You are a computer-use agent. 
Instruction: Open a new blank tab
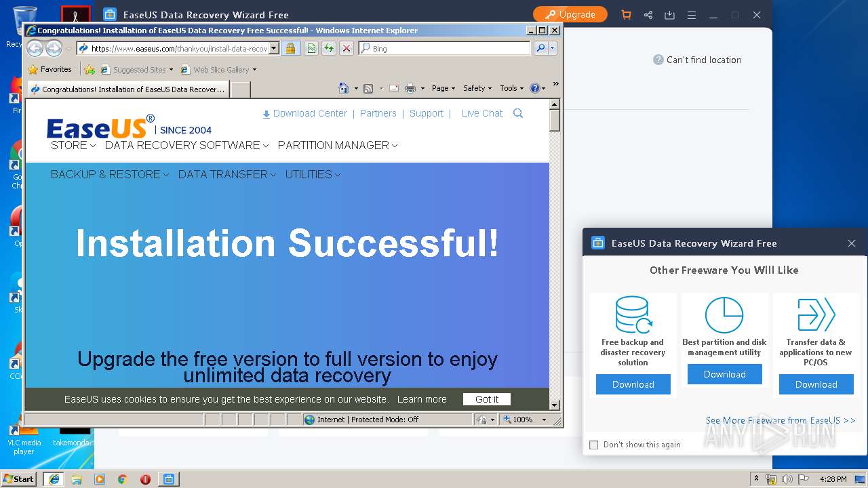tap(241, 89)
